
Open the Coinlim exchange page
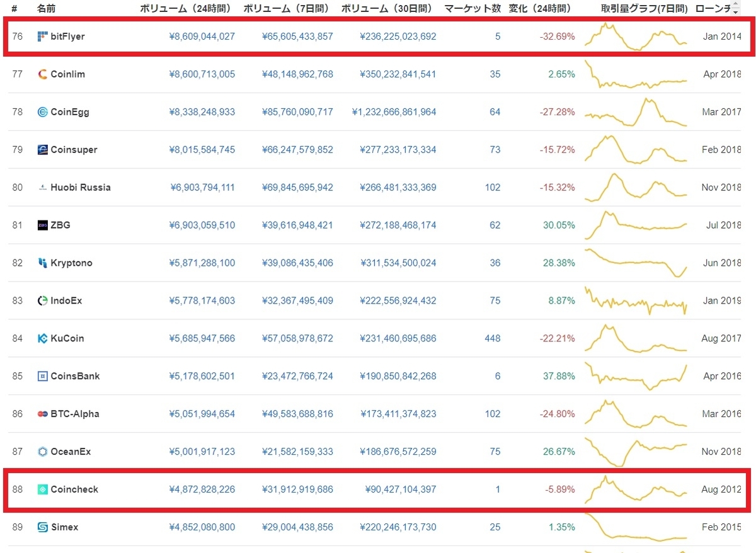click(x=67, y=74)
